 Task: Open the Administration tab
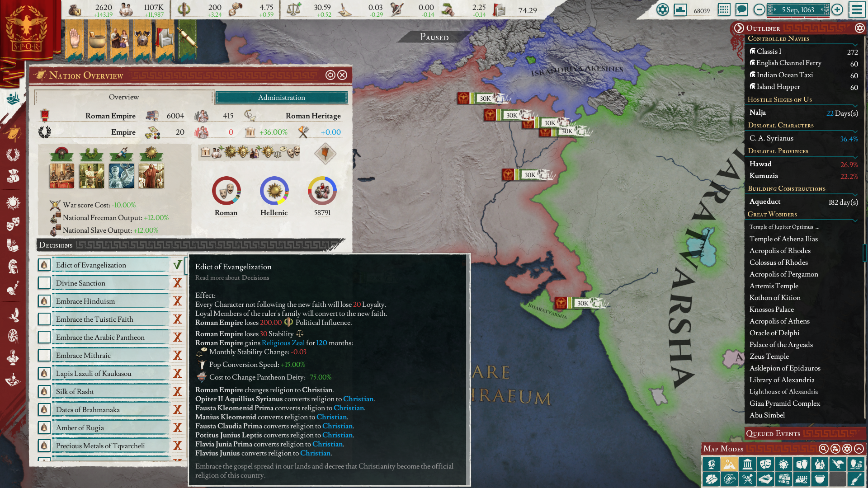[x=281, y=98]
